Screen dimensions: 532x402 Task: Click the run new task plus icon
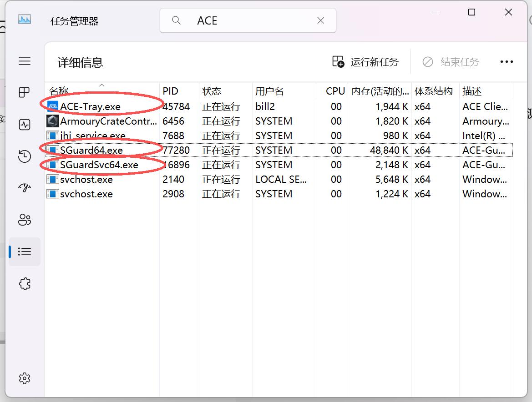click(338, 61)
